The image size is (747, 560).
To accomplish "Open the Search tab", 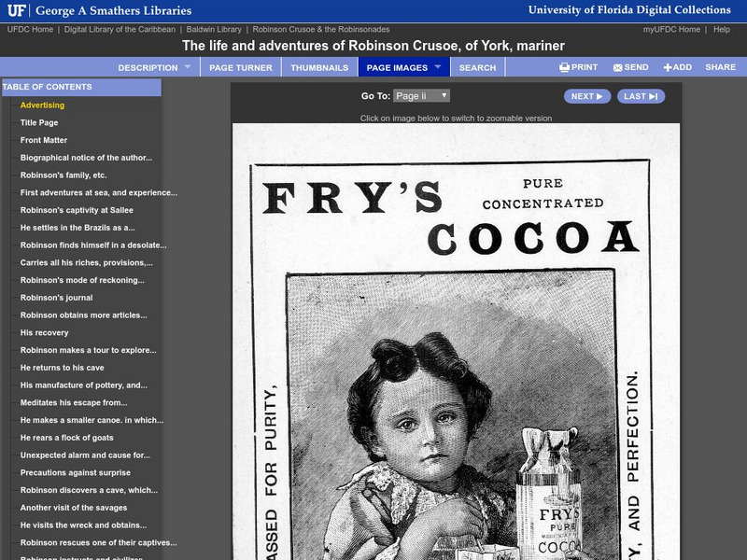I will pos(477,67).
